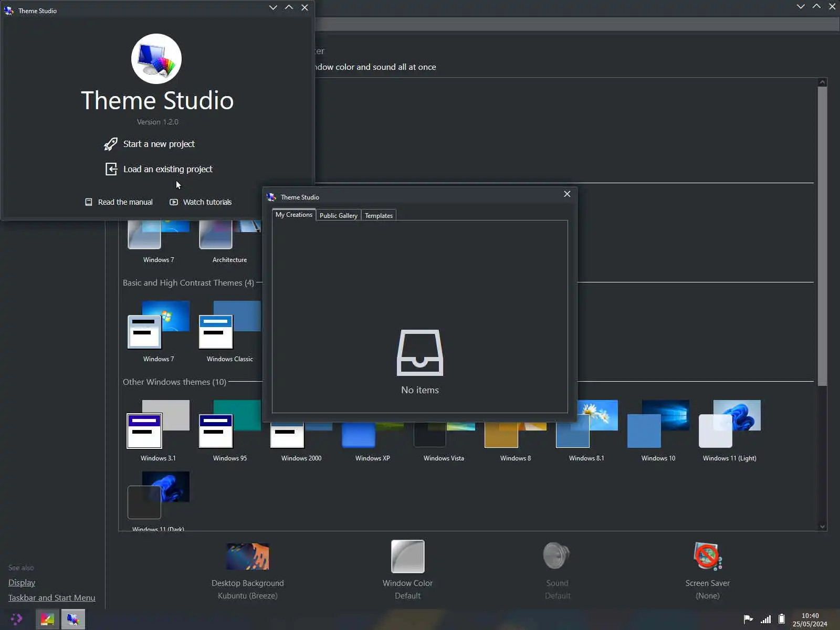Click the title bar icon of Theme Studio dialog
Screen dimensions: 840x630
271,197
